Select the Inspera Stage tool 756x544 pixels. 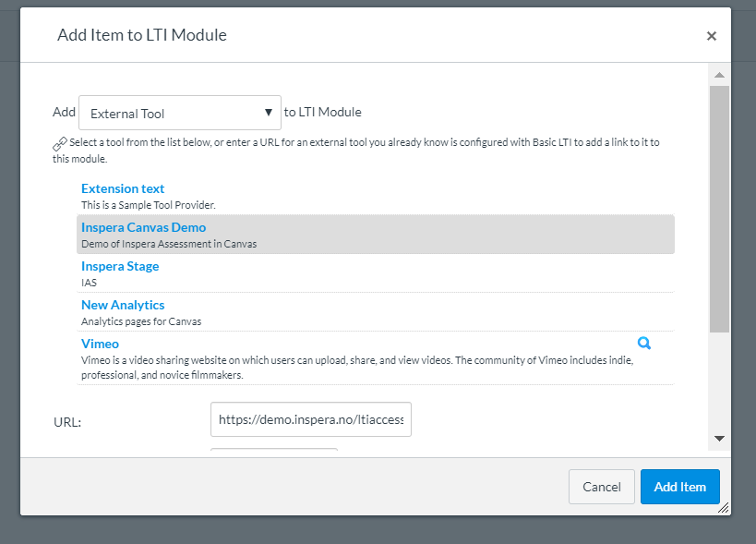(120, 266)
